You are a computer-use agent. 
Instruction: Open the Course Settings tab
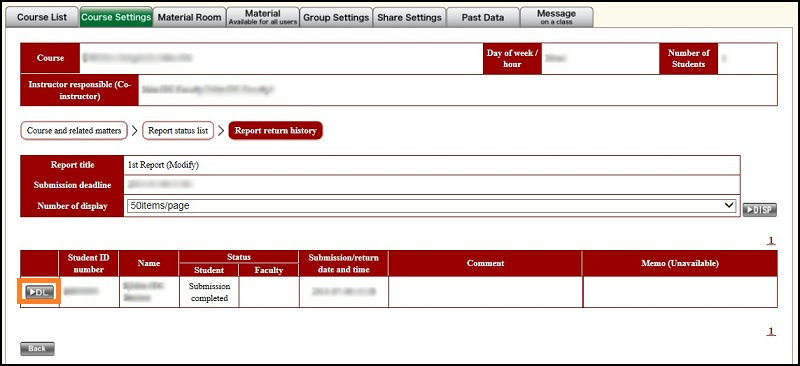pos(116,17)
